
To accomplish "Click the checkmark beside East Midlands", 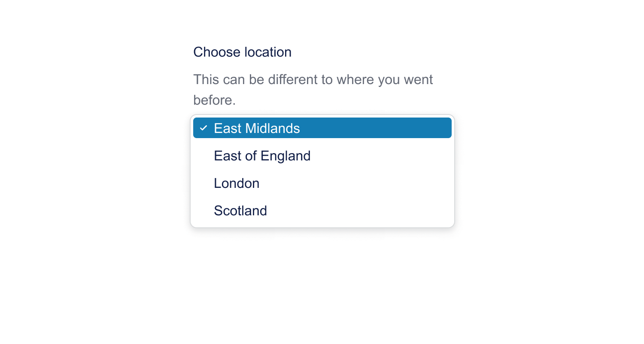I will [204, 127].
